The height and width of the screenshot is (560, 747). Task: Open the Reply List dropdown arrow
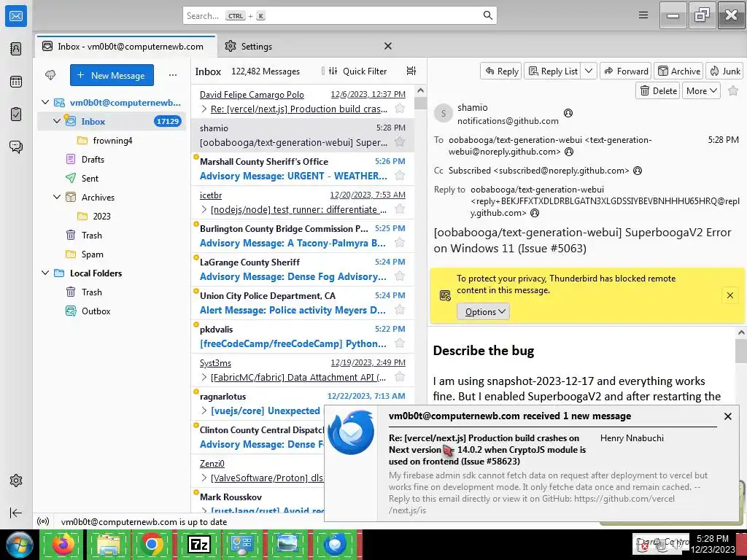click(589, 71)
